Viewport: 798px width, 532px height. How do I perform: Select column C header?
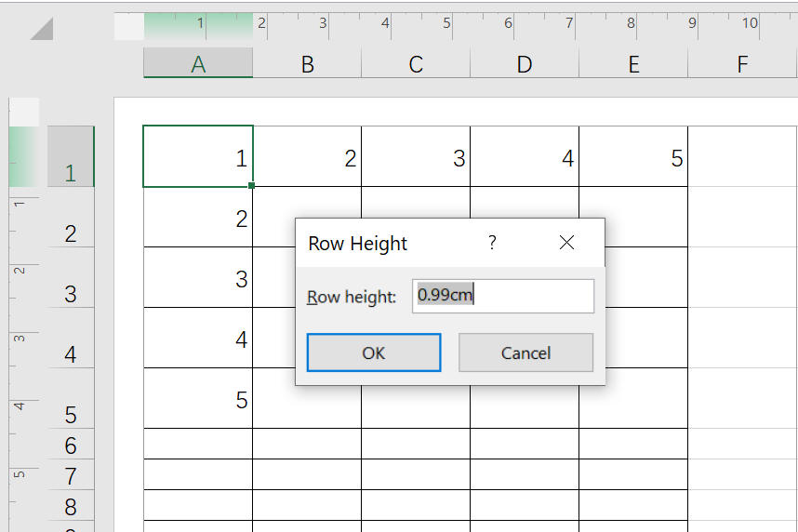tap(416, 64)
